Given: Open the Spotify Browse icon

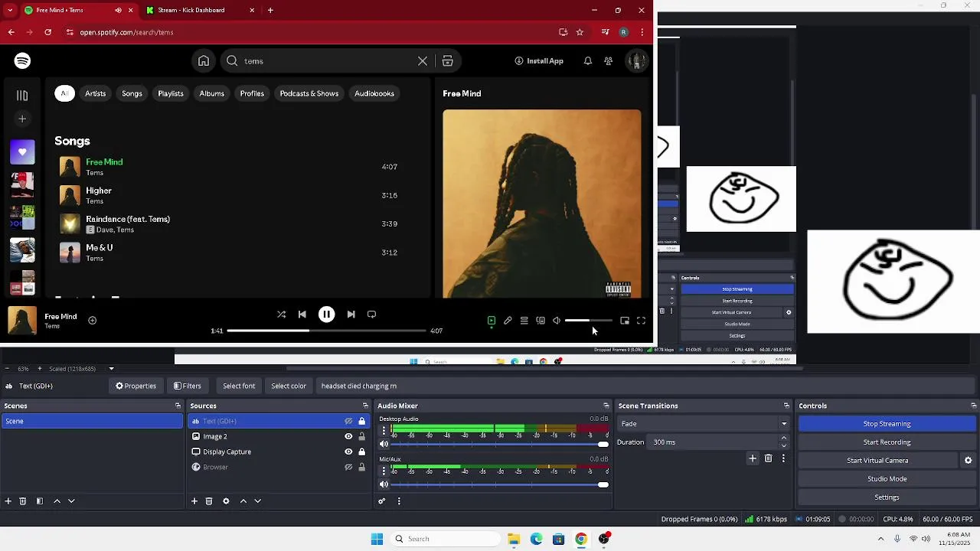Looking at the screenshot, I should click(448, 61).
